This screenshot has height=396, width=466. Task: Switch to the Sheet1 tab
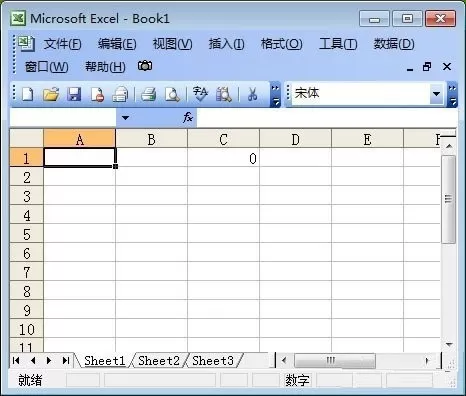tap(105, 361)
